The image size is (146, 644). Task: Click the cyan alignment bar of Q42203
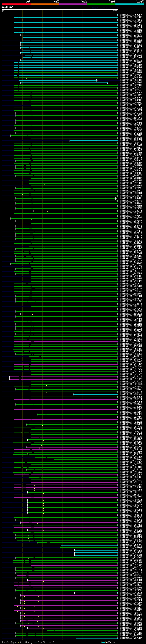64,83
